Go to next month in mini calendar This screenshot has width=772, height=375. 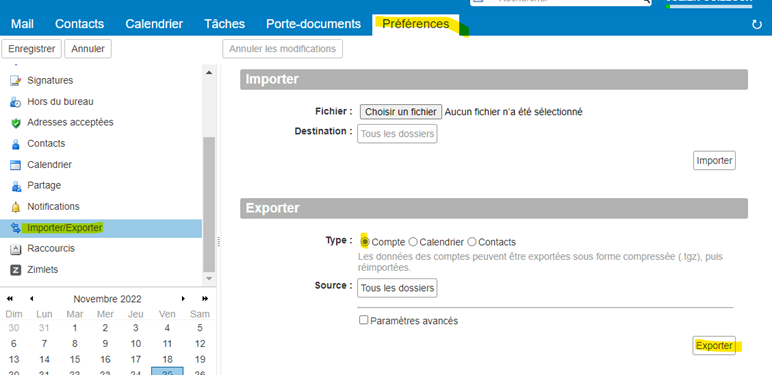coord(183,299)
